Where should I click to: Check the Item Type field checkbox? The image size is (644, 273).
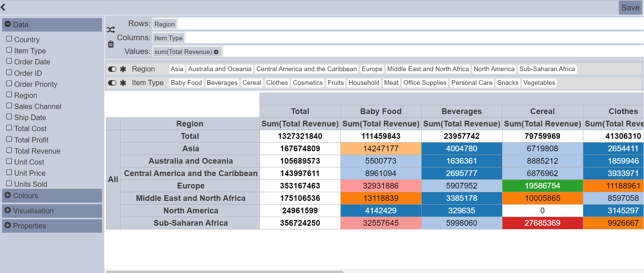9,50
